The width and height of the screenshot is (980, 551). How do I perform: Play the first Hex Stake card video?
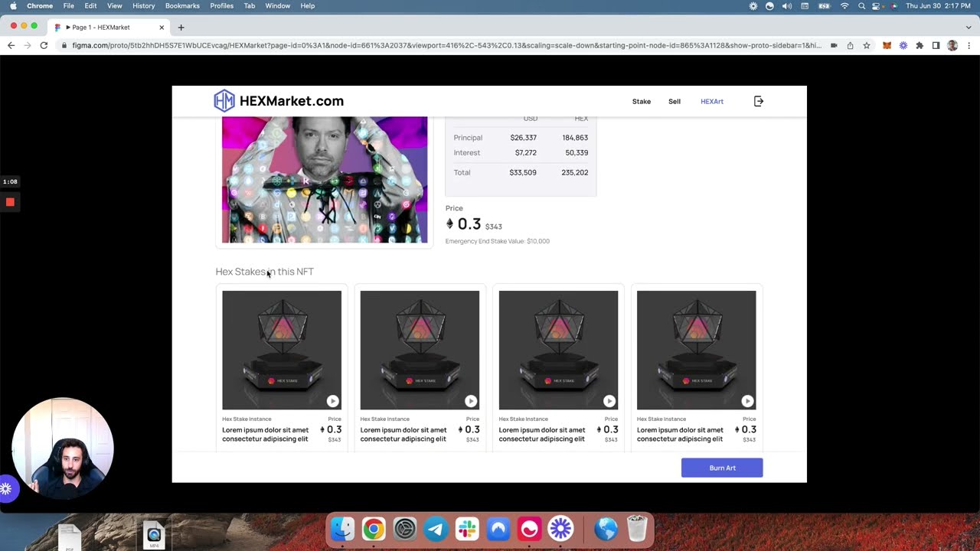[x=332, y=401]
